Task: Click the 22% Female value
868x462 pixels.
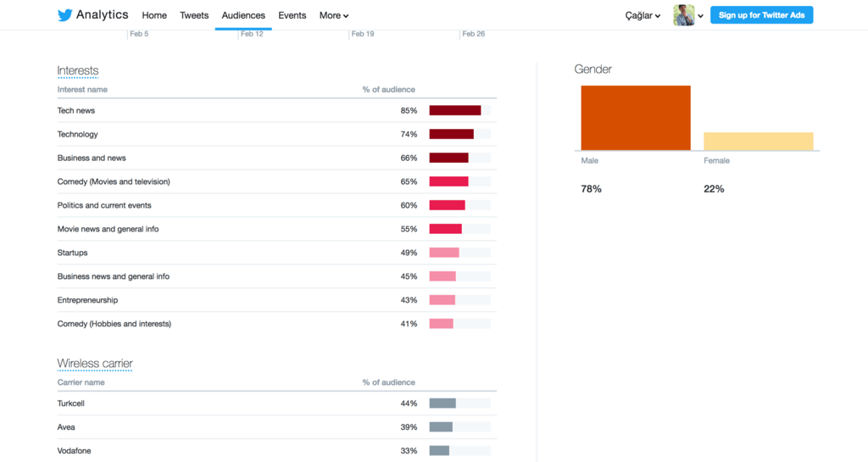Action: [714, 189]
